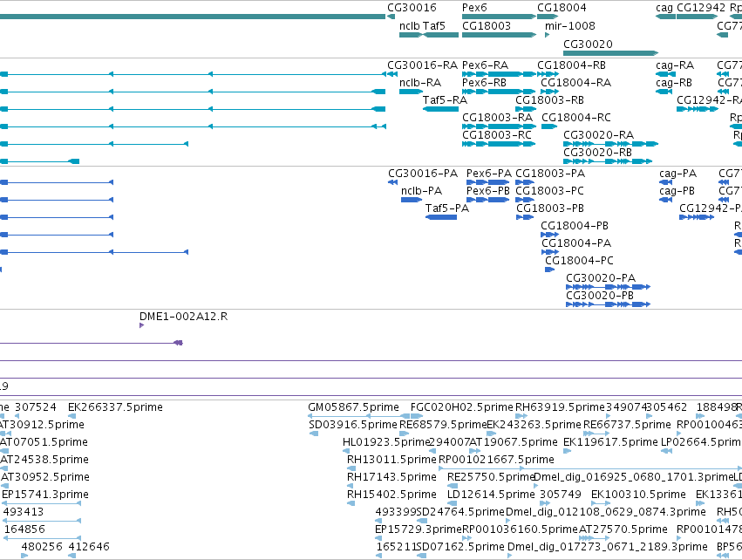The width and height of the screenshot is (742, 560).
Task: Select the cag gene label
Action: click(664, 8)
